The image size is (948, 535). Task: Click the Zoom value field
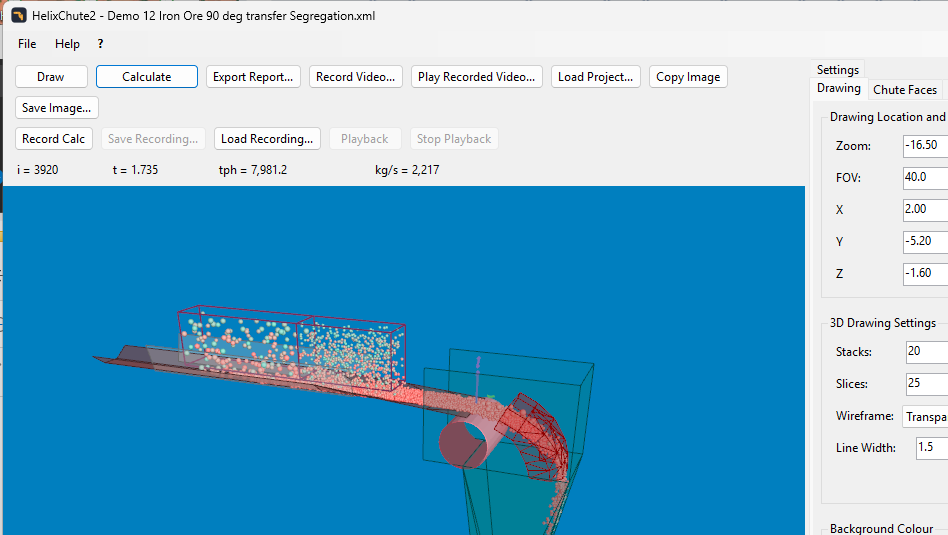tap(926, 146)
